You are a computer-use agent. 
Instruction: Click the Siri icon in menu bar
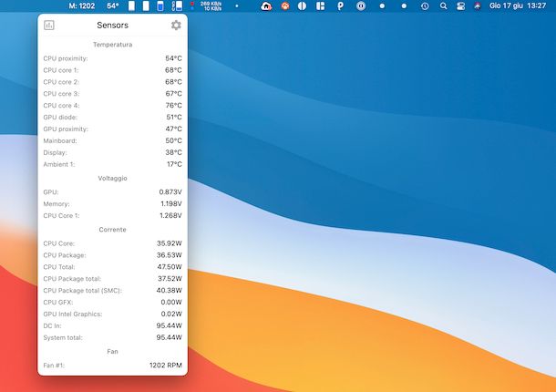tap(478, 6)
